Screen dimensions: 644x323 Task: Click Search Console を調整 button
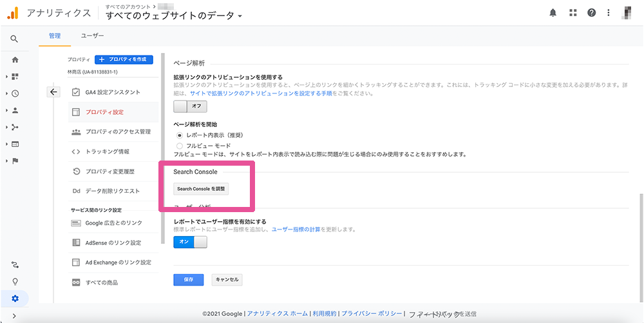tap(201, 189)
